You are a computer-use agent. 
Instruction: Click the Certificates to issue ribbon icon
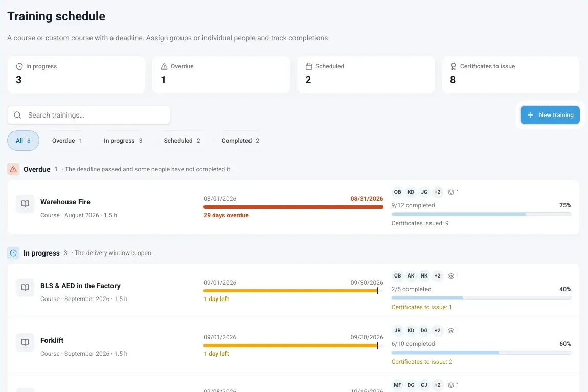[454, 66]
